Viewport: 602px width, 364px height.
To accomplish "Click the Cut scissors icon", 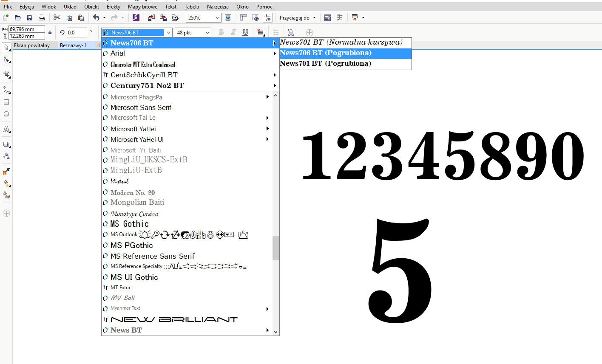I will click(57, 17).
